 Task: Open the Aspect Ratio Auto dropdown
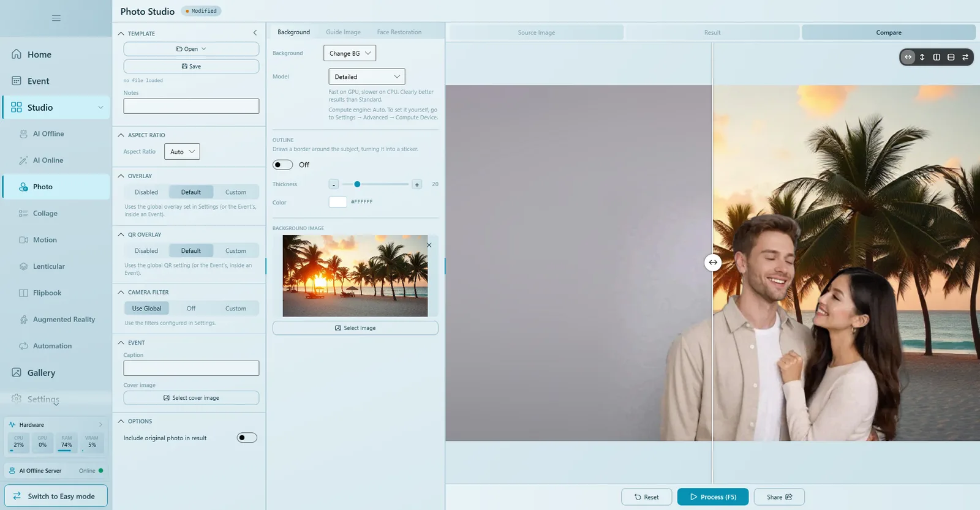click(x=182, y=152)
